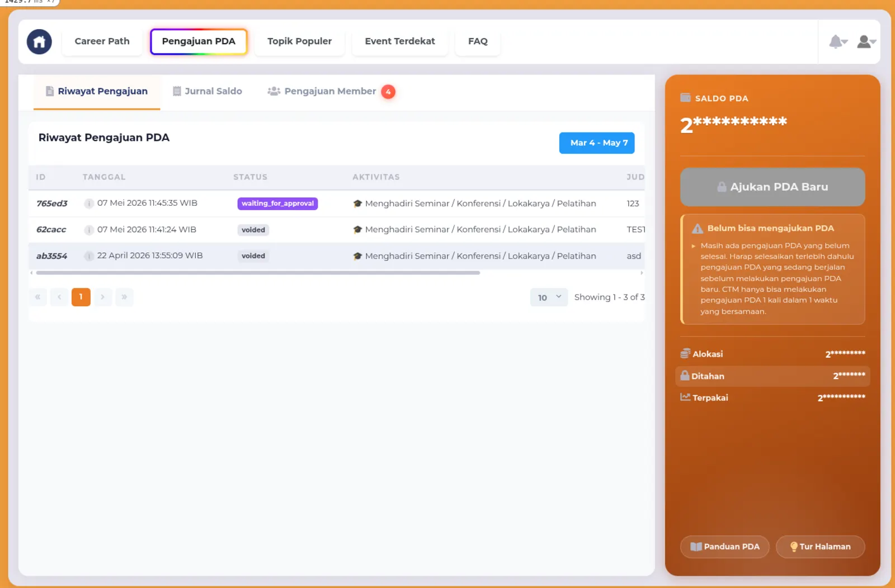895x588 pixels.
Task: Click the Saldo PDA wallet icon
Action: pyautogui.click(x=685, y=98)
